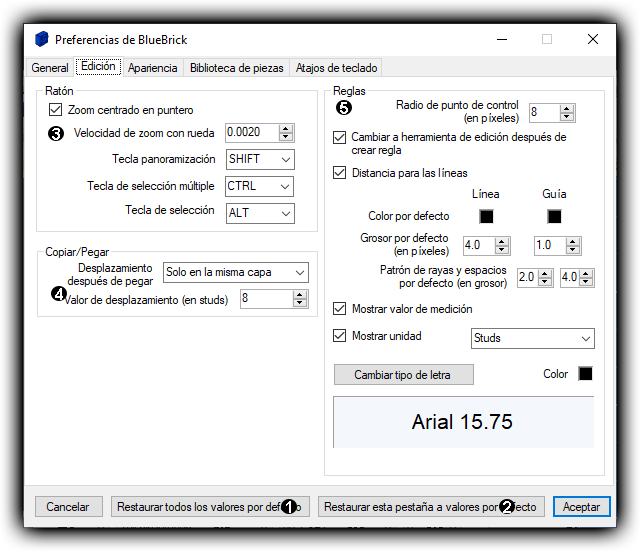This screenshot has height=551, width=640.
Task: Open the Studs unit dropdown
Action: (533, 338)
